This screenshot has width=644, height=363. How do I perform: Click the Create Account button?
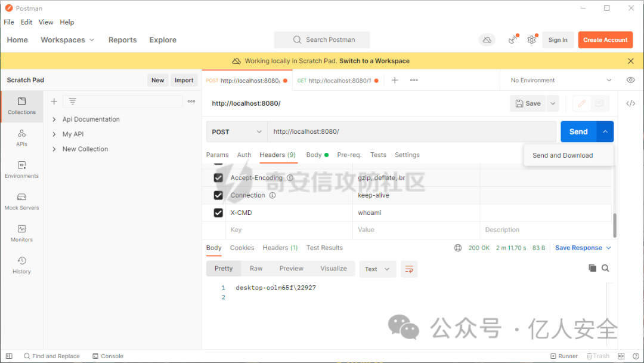click(605, 40)
